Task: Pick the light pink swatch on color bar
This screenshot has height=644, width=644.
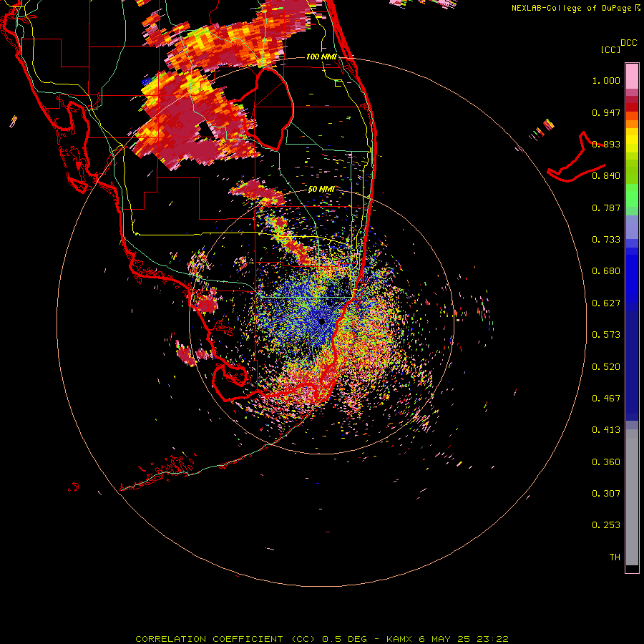Action: (632, 77)
